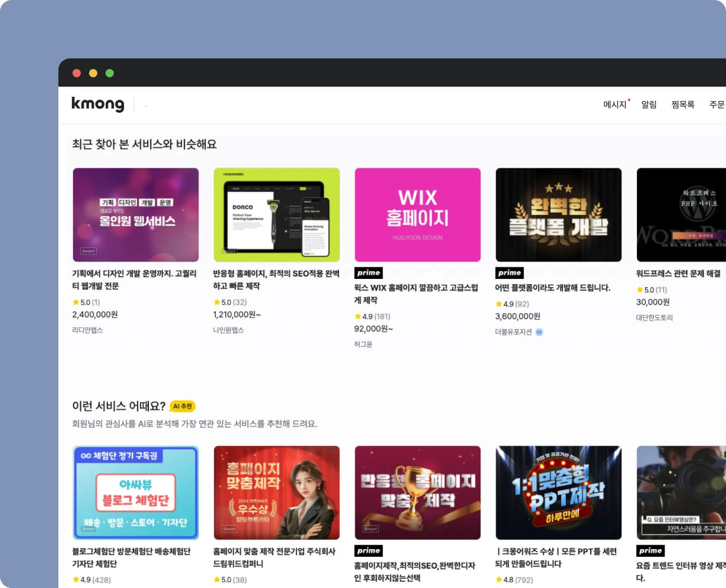Click heading 최근 찾아 본 서비스와 비슷해요
The height and width of the screenshot is (588, 726).
[x=145, y=144]
